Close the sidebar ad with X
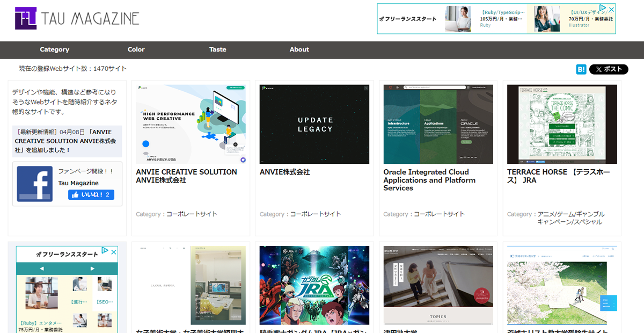 click(113, 251)
